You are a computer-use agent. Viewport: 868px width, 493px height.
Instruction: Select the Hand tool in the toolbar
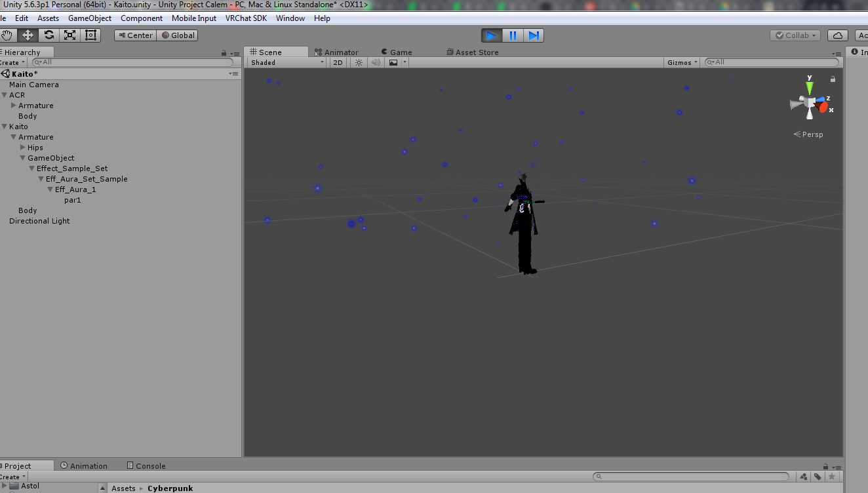[7, 35]
